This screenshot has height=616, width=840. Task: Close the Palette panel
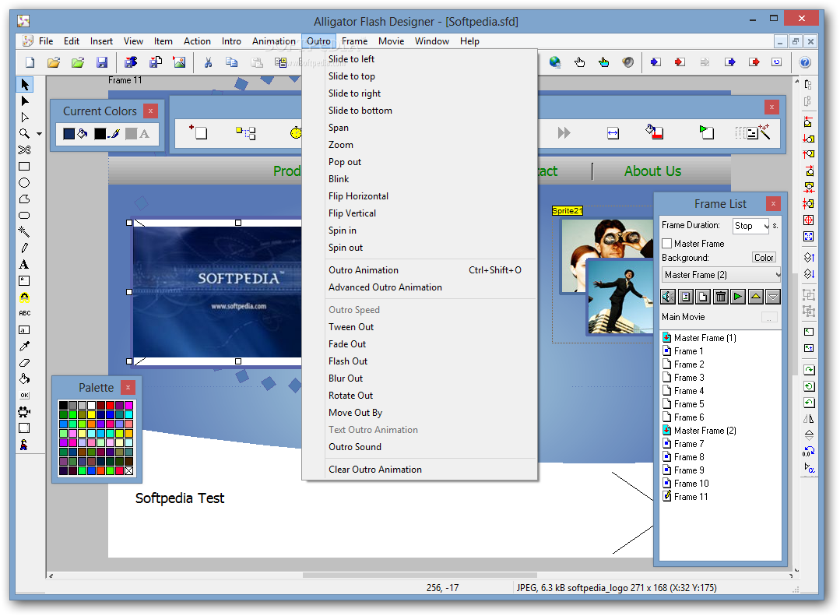128,387
